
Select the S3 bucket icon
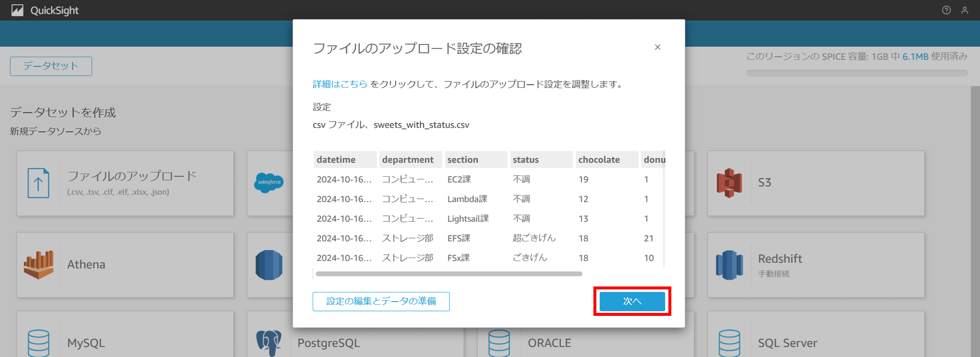[x=729, y=183]
